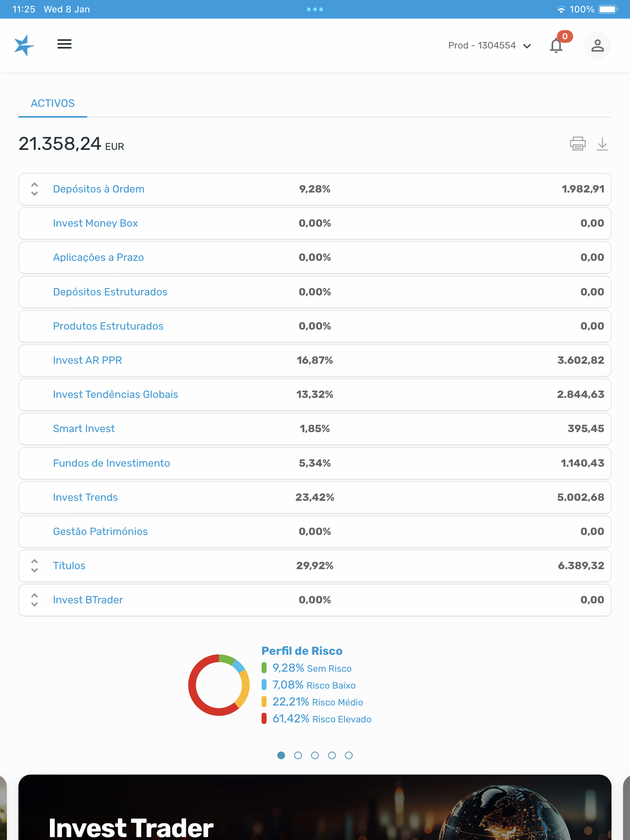This screenshot has width=630, height=840.
Task: Open Fundos de Investimento link
Action: tap(111, 463)
